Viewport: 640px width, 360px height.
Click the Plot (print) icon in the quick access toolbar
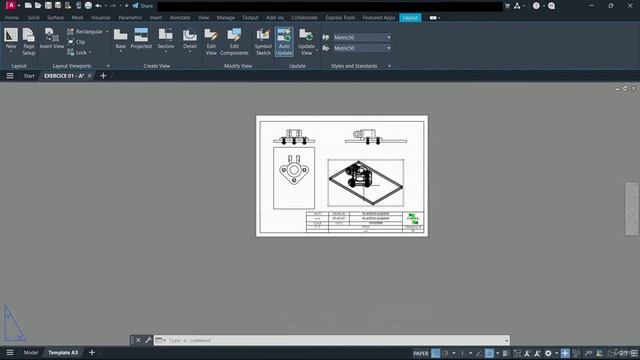[x=88, y=6]
